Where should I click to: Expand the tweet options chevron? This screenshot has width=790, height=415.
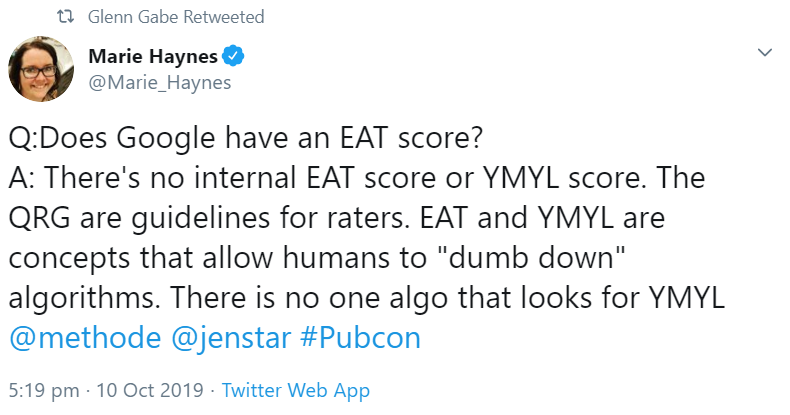point(765,52)
